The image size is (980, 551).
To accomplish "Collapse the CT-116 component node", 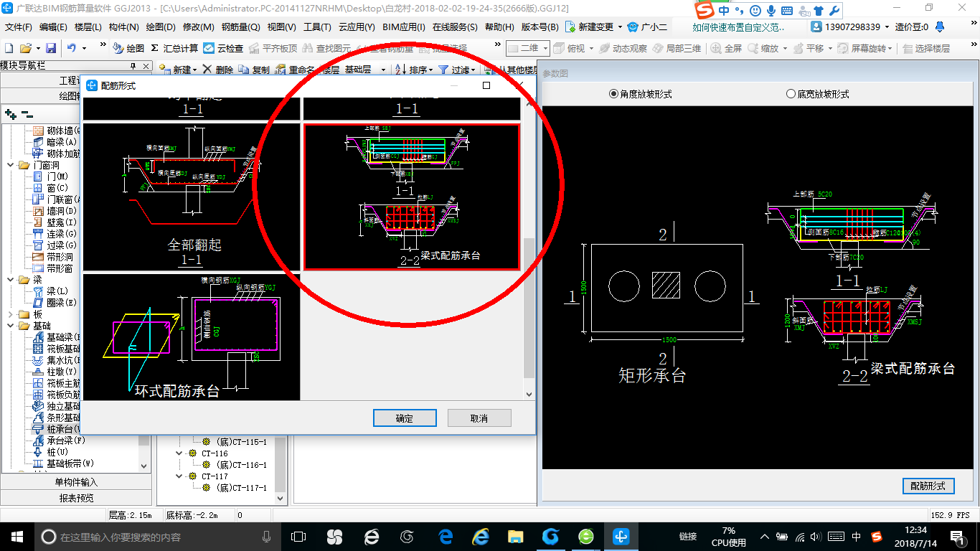I will coord(179,453).
